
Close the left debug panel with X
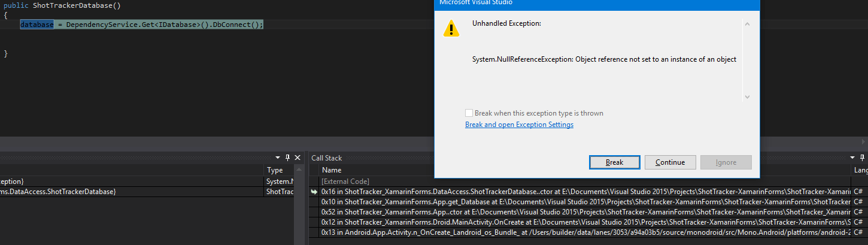point(298,158)
